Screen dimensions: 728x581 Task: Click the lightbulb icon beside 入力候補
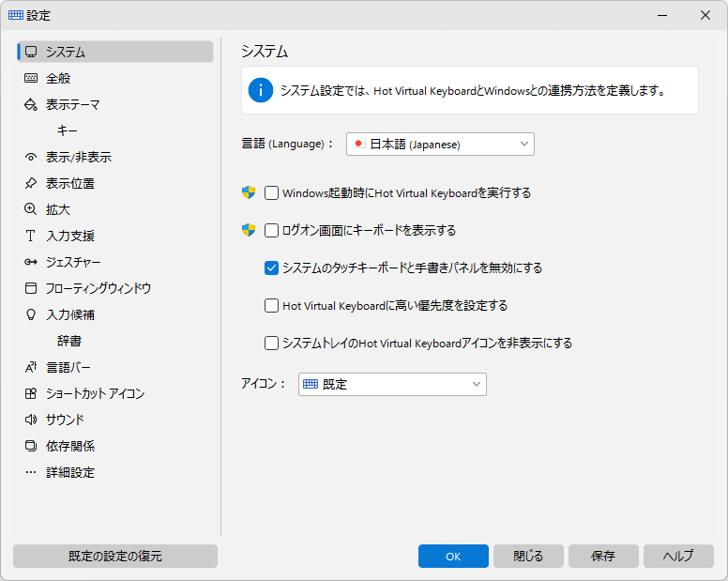coord(31,314)
